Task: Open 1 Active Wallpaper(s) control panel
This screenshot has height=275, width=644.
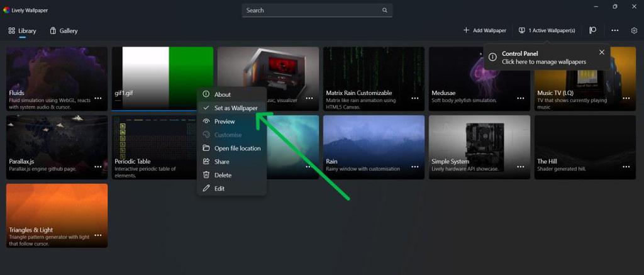Action: (x=547, y=30)
